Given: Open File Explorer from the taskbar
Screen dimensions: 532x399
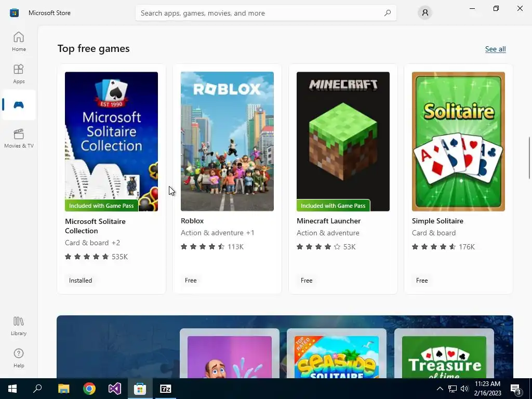Looking at the screenshot, I should click(x=63, y=389).
